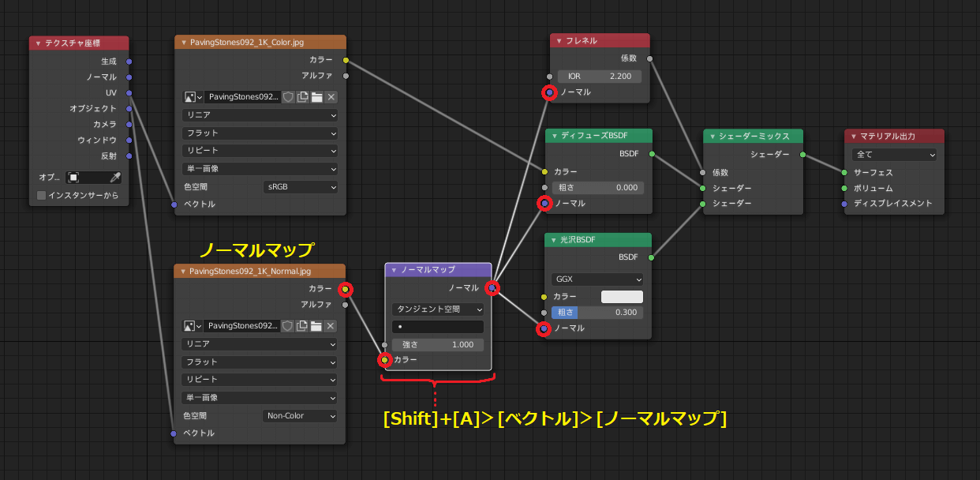Open image file folder icon in Normal.jpg node

pos(316,326)
